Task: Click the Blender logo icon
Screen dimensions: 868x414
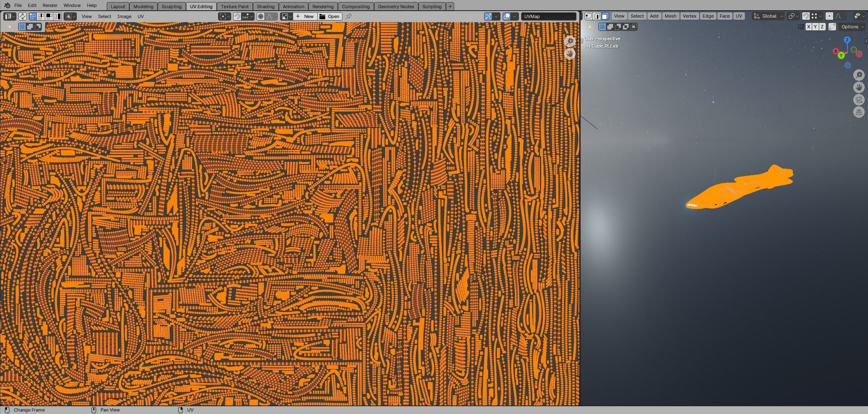Action: pos(7,5)
